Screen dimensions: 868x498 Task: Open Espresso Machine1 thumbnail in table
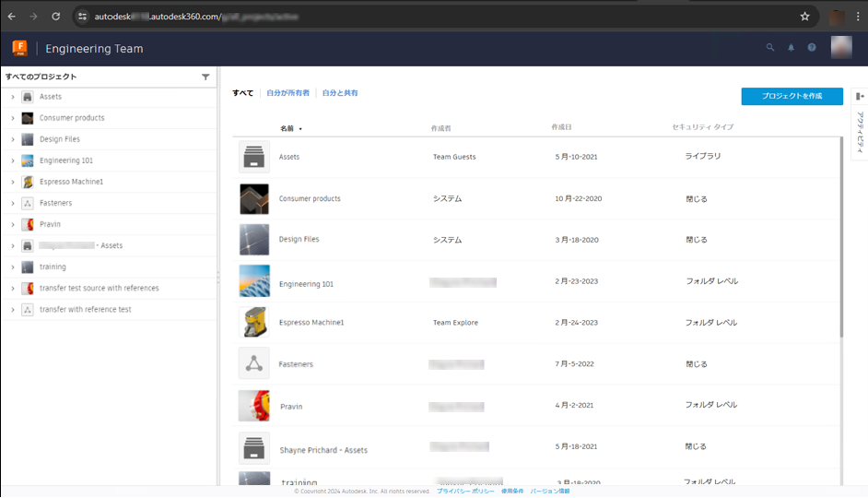(254, 323)
